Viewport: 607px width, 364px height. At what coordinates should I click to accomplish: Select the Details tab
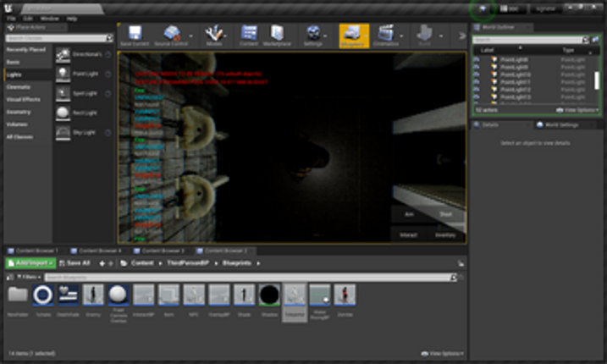(490, 124)
